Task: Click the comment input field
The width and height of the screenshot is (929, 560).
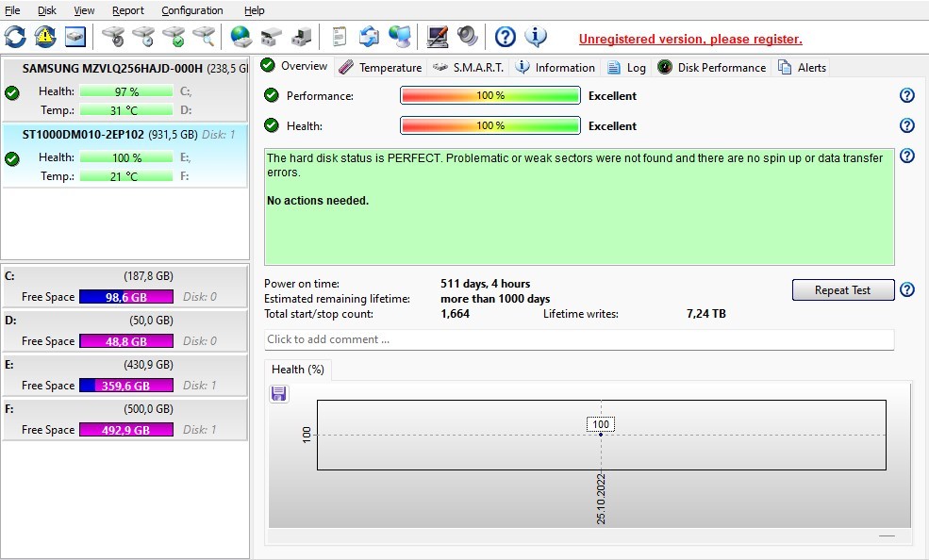Action: (x=579, y=339)
